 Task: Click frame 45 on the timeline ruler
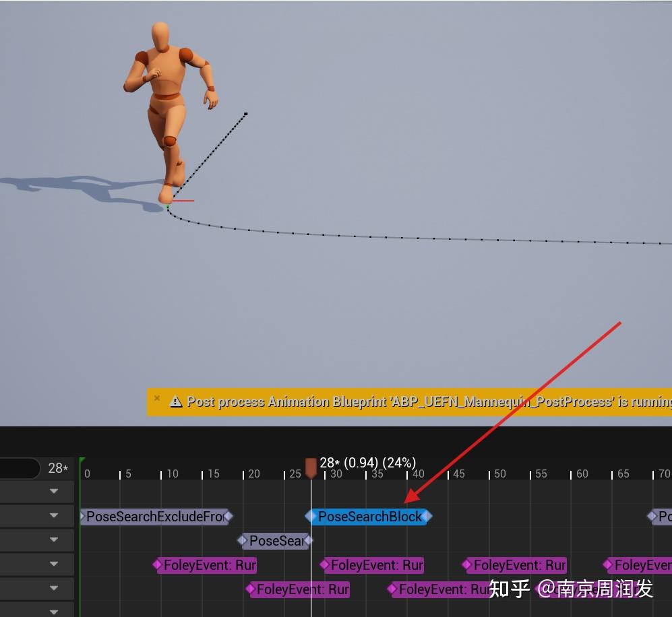(x=458, y=474)
